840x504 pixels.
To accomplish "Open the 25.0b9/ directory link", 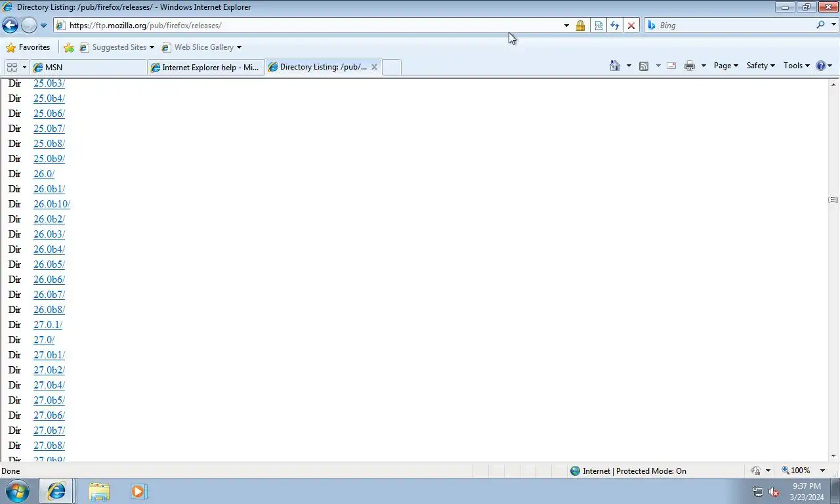I will (49, 159).
